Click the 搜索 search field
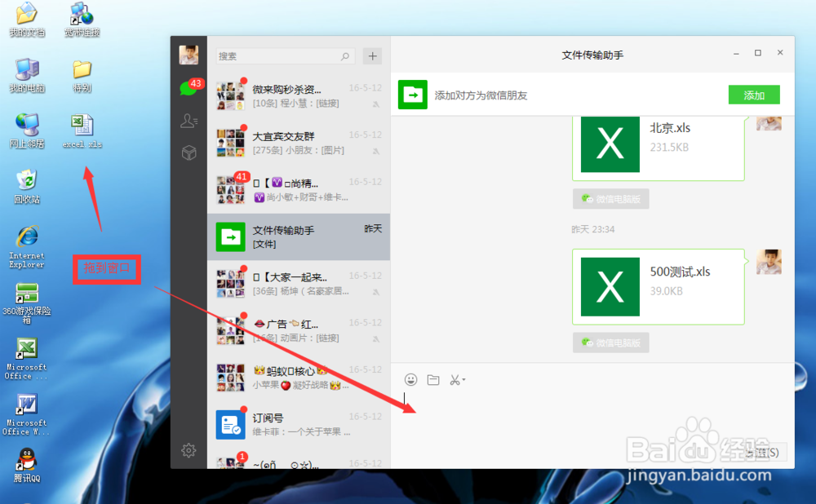816x504 pixels. [285, 56]
